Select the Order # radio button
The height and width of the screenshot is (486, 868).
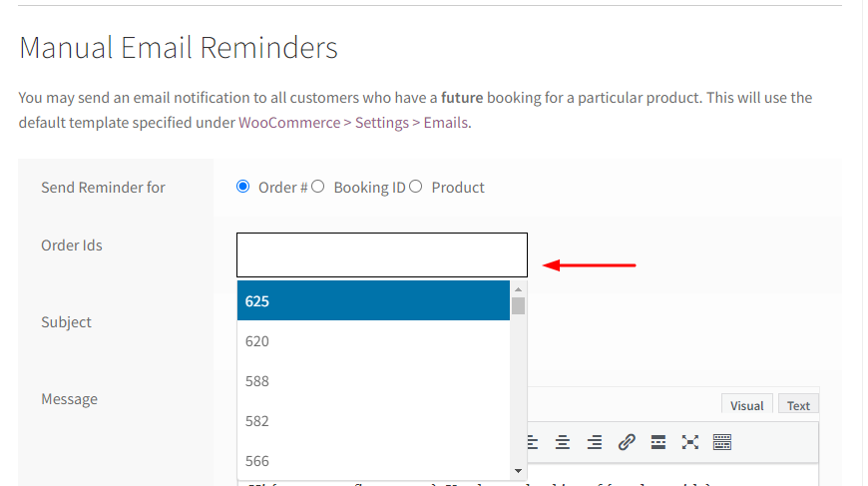click(x=242, y=187)
